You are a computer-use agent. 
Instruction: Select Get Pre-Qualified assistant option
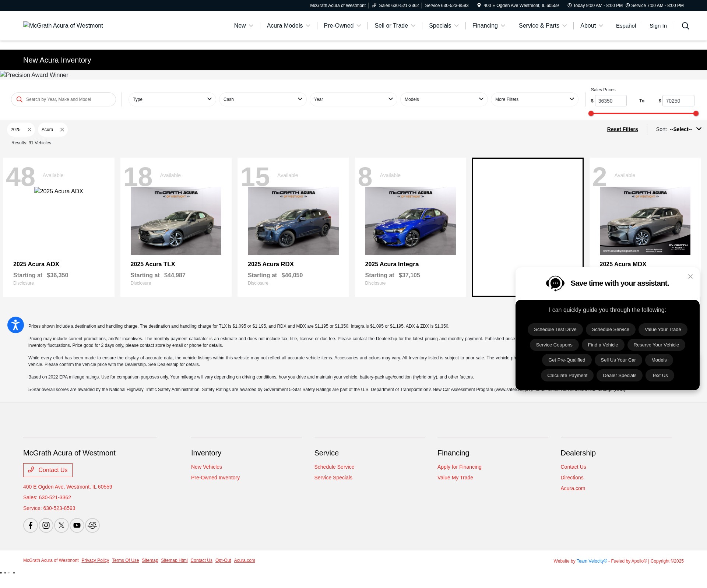point(566,360)
